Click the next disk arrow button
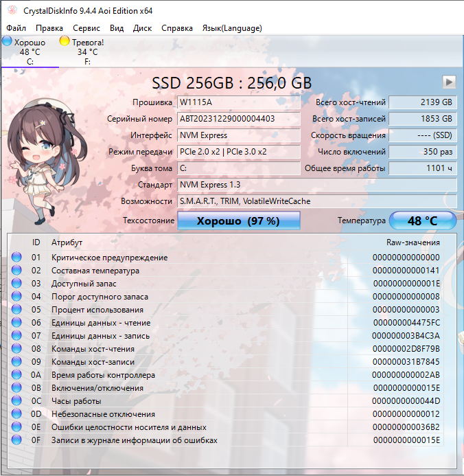This screenshot has width=464, height=476. 449,82
